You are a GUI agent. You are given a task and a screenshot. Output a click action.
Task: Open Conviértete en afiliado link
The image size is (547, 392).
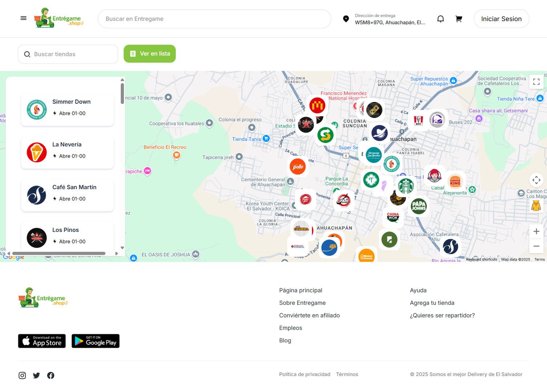pos(309,315)
